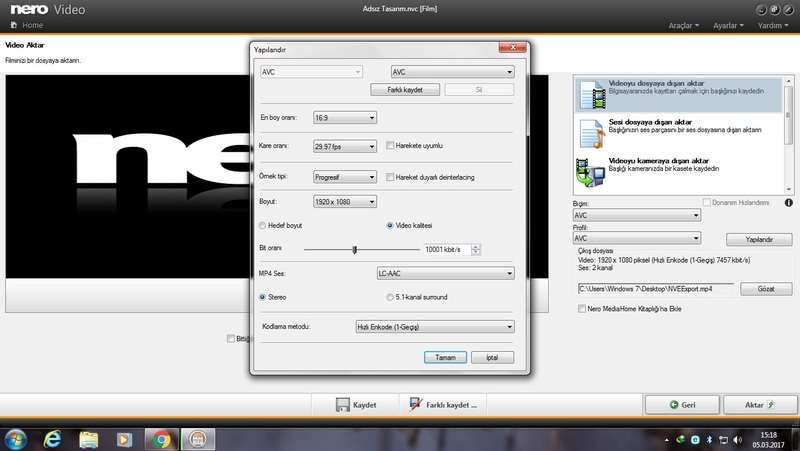Open the Yardım menu
Viewport: 800px width, 451px height.
tap(772, 25)
